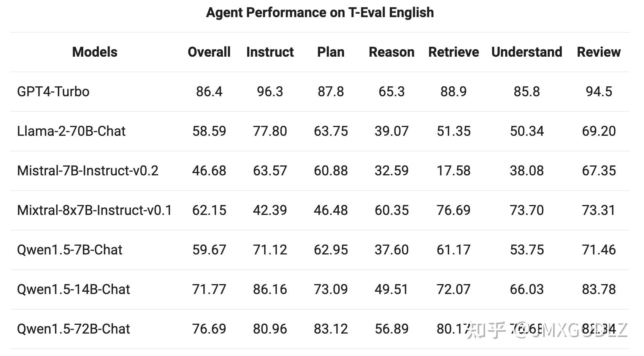Select the Mistral-7B-Instruct-v0.2 row label

(x=87, y=171)
